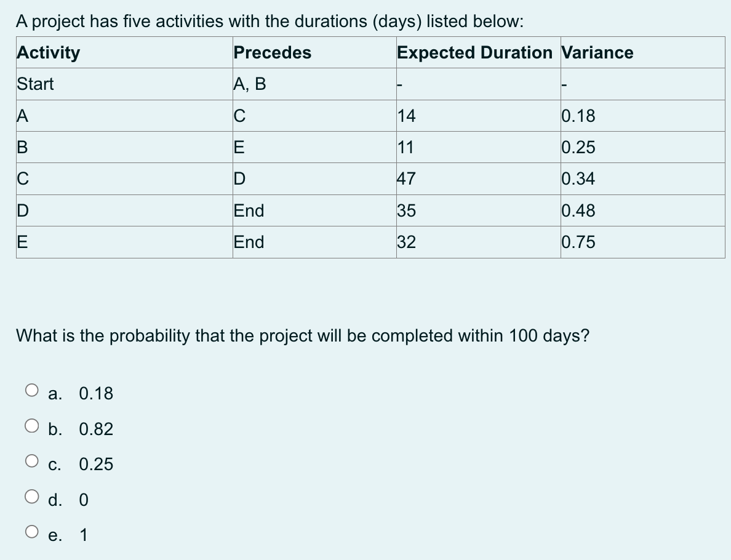Viewport: 731px width, 560px height.
Task: Click the Expected Duration column header
Action: click(x=476, y=53)
